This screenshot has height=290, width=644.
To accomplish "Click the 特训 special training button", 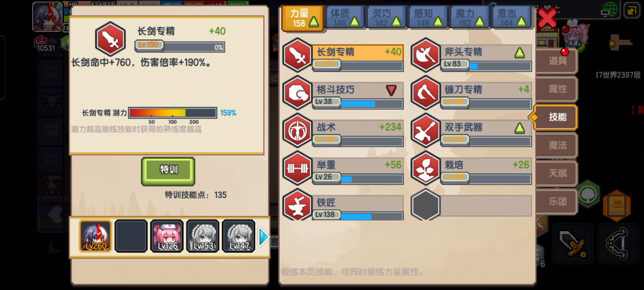I will [x=168, y=170].
